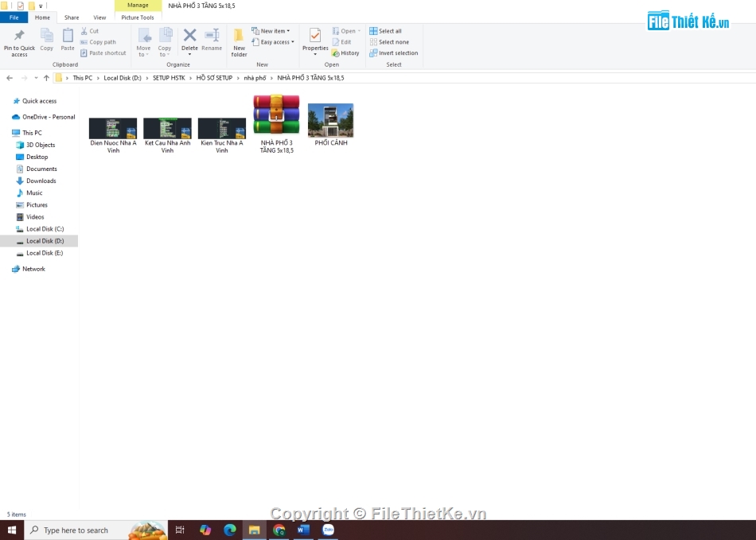Open the Share ribbon tab
Viewport: 756px width, 540px height.
pos(72,17)
